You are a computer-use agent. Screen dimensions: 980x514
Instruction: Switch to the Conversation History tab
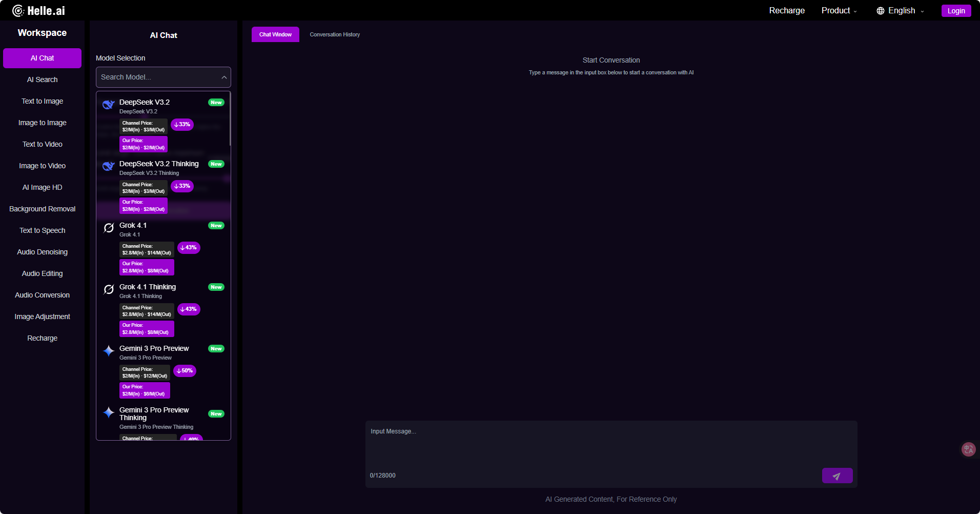point(334,34)
